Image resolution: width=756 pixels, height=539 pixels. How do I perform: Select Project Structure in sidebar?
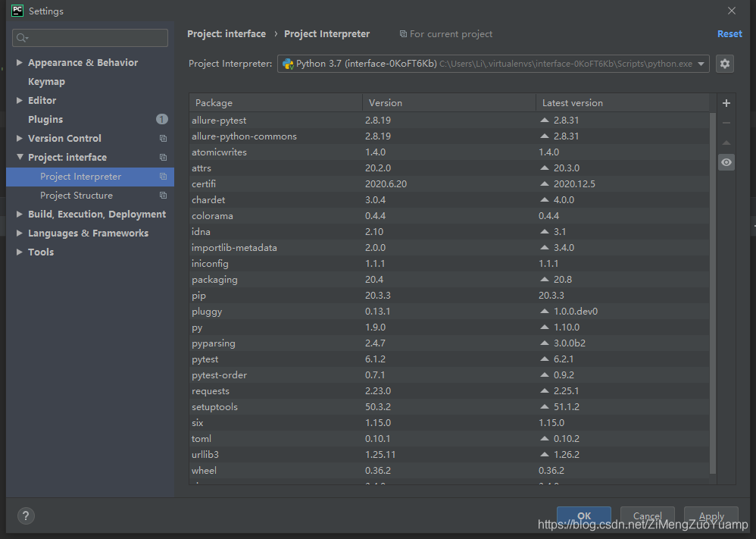90,196
